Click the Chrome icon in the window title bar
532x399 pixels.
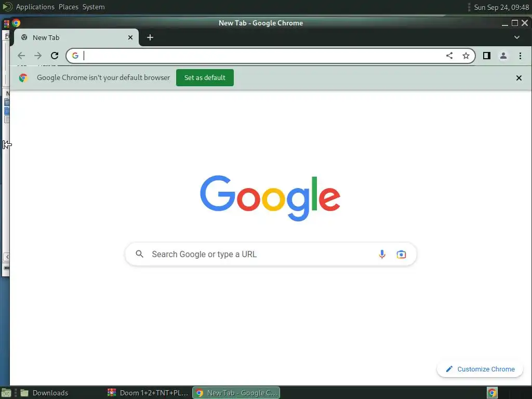click(16, 23)
